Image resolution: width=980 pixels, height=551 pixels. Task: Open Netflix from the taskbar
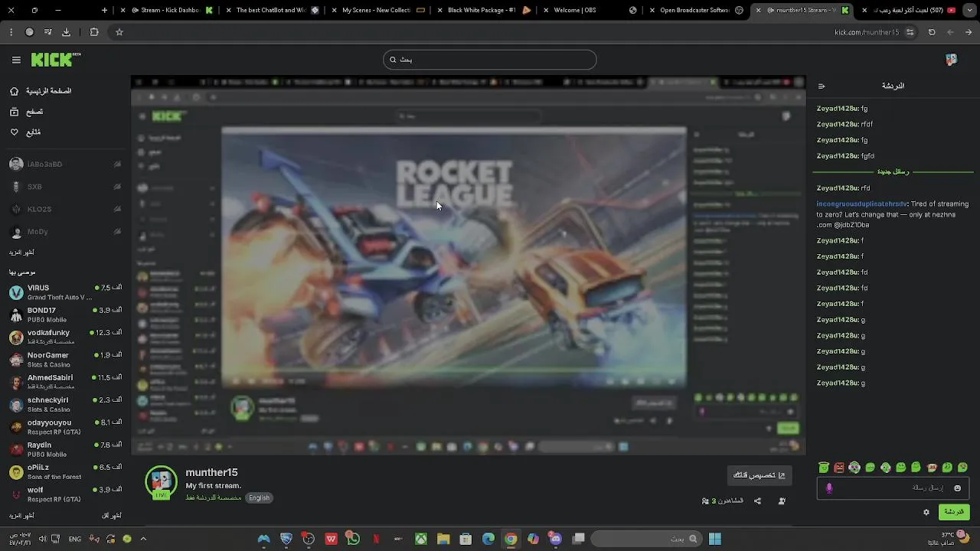pyautogui.click(x=376, y=539)
